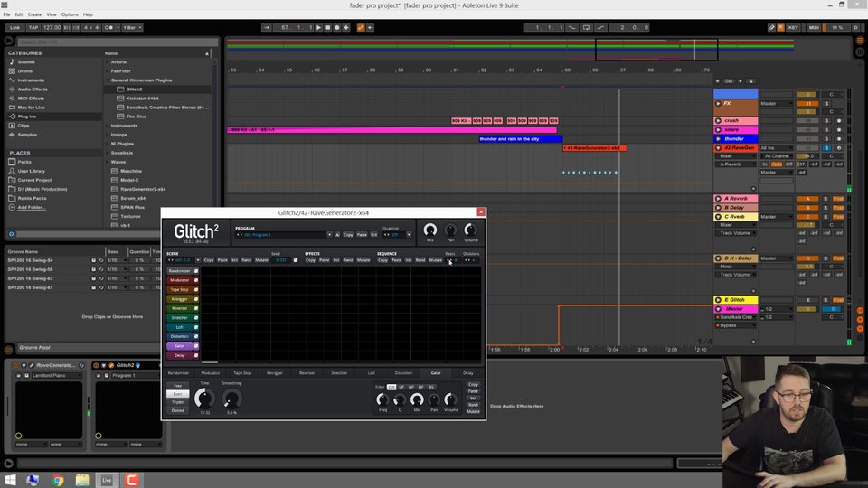Toggle the automation arm button in transport

click(x=361, y=28)
